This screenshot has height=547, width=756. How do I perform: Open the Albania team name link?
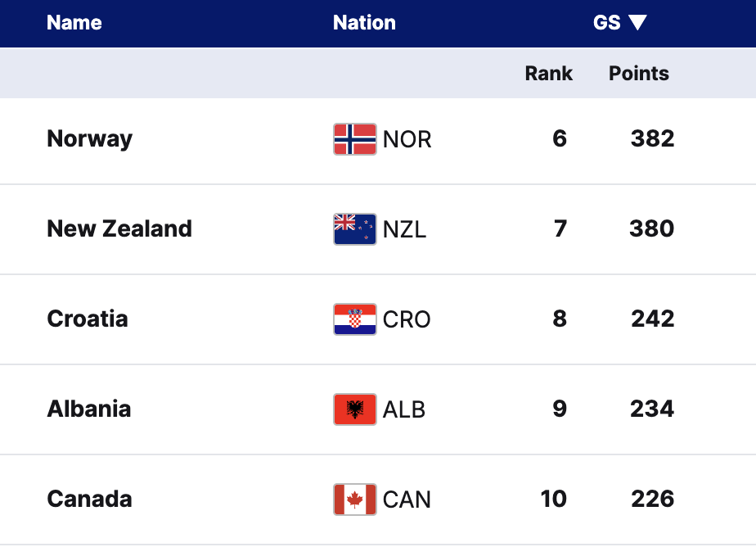(x=89, y=409)
